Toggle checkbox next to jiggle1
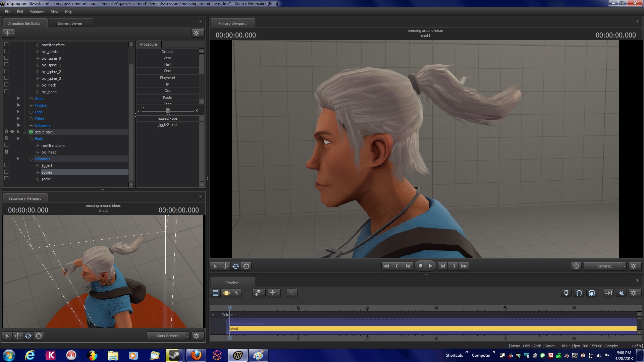Screen dimensions: 644x362 coord(6,165)
